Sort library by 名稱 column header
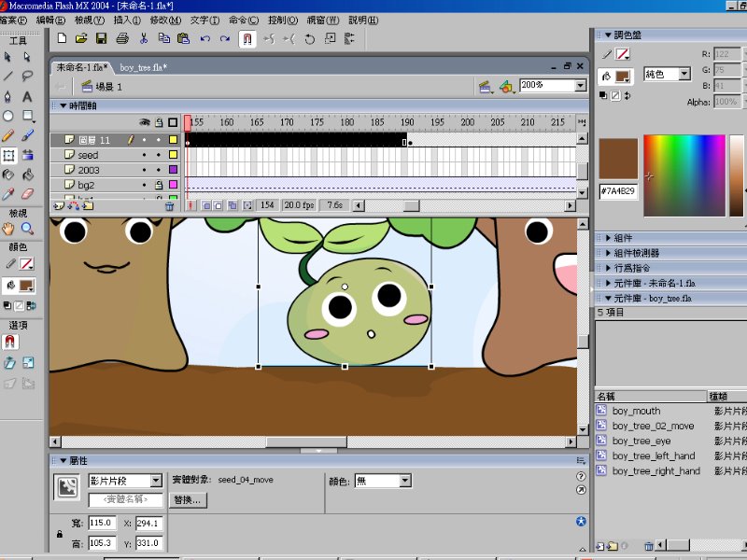 click(x=651, y=396)
